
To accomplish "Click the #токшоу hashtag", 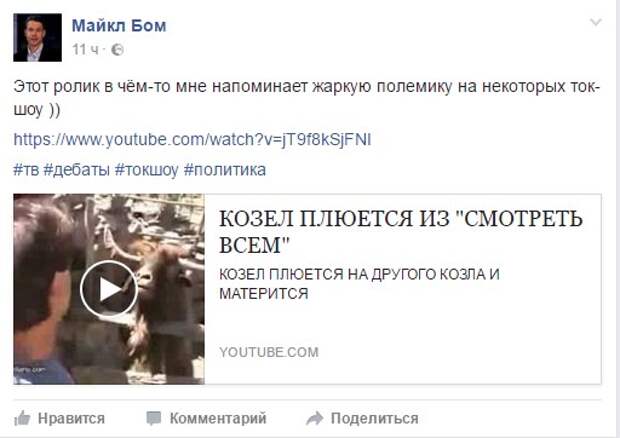I will pos(147,170).
